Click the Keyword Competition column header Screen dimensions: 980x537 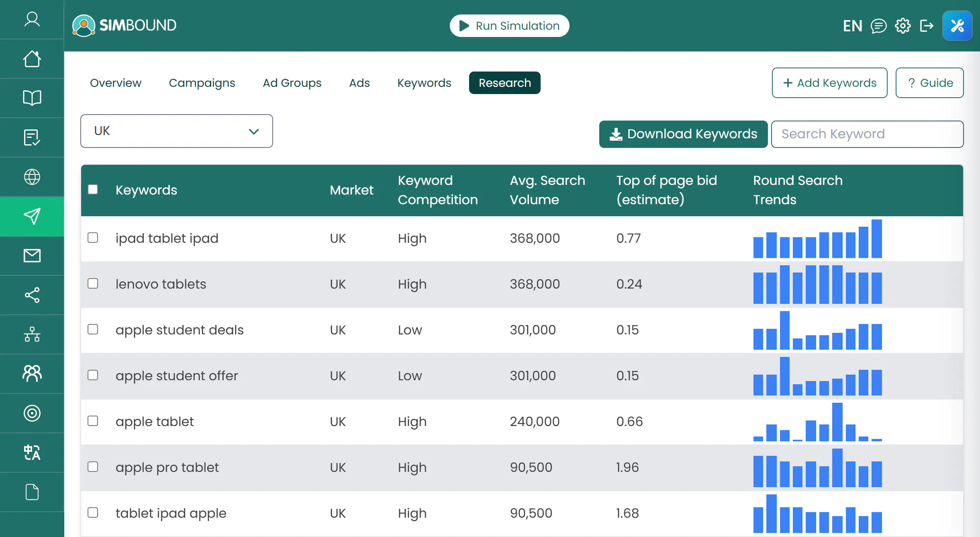pyautogui.click(x=438, y=190)
